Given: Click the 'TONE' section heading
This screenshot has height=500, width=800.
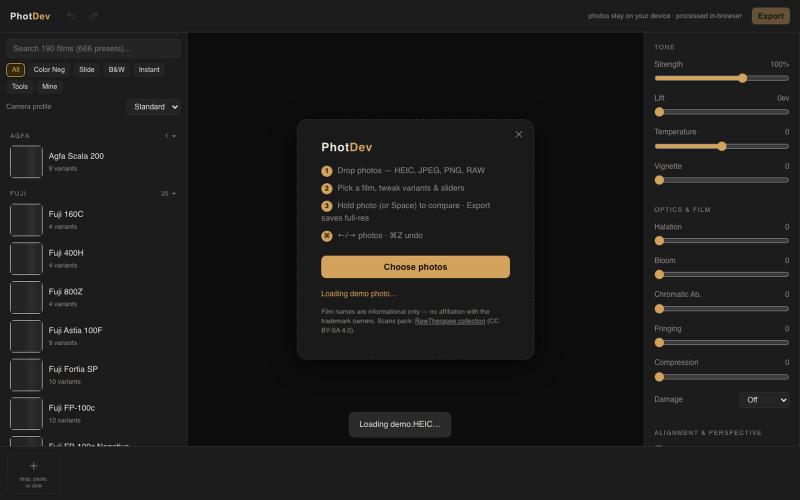Looking at the screenshot, I should tap(664, 47).
